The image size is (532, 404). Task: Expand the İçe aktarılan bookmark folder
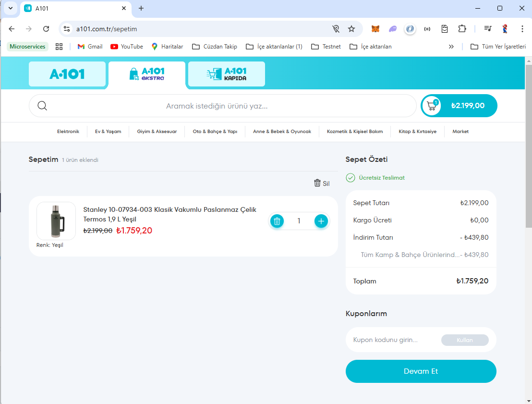[x=371, y=47]
